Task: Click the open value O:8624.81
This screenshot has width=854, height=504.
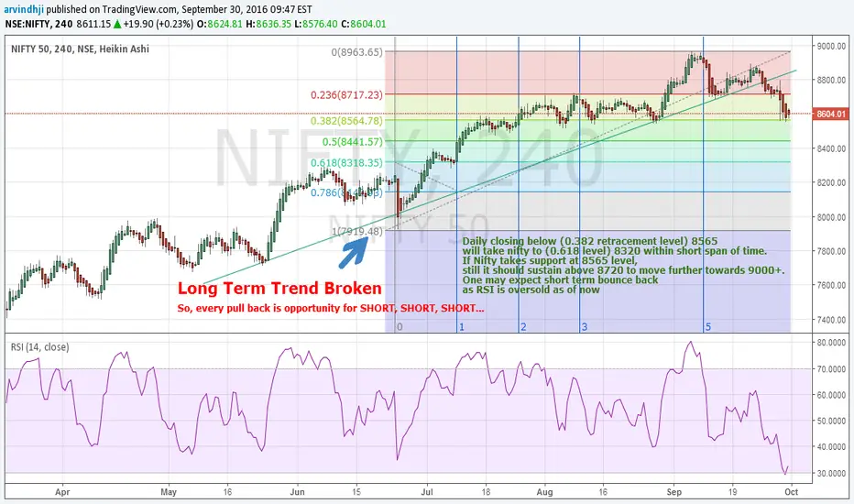Action: [x=219, y=24]
